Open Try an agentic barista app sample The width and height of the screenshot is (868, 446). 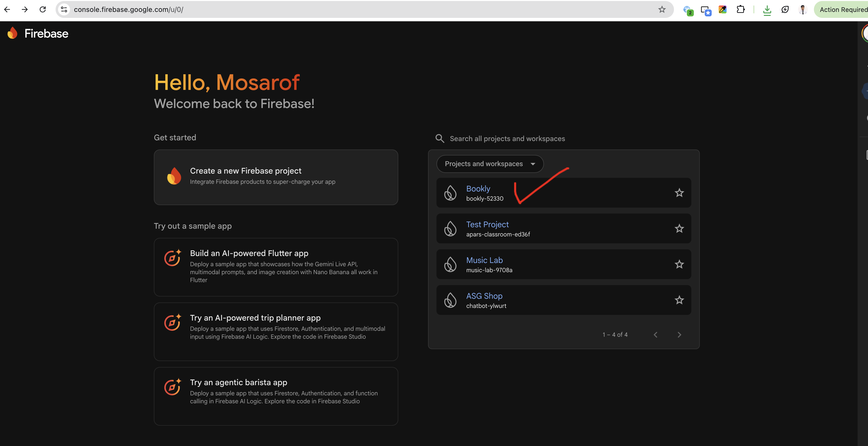[x=276, y=396]
